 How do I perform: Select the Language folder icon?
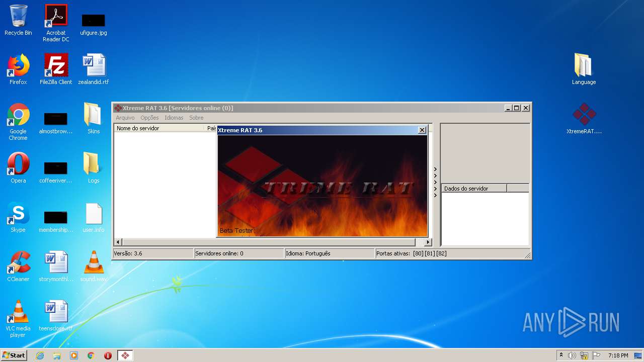584,69
